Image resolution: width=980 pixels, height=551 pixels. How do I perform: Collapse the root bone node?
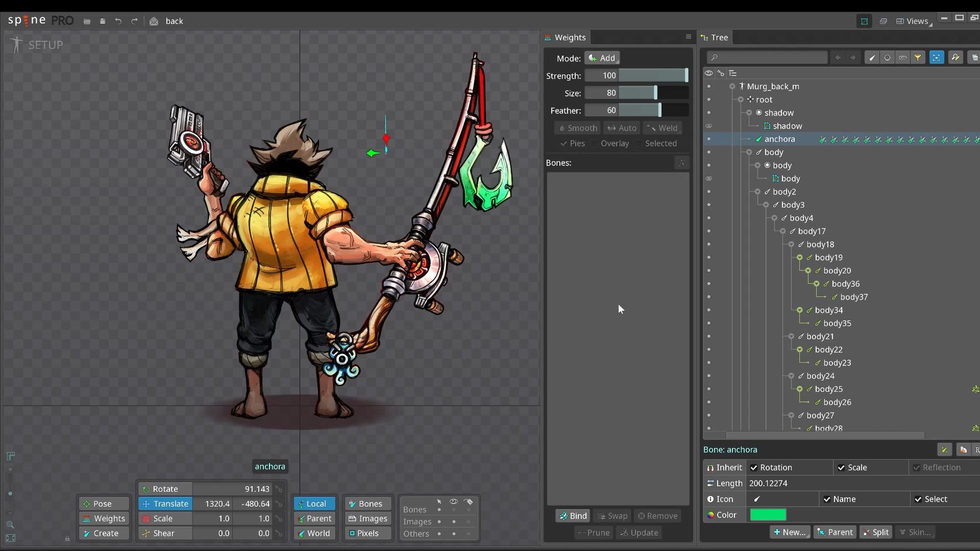click(741, 99)
